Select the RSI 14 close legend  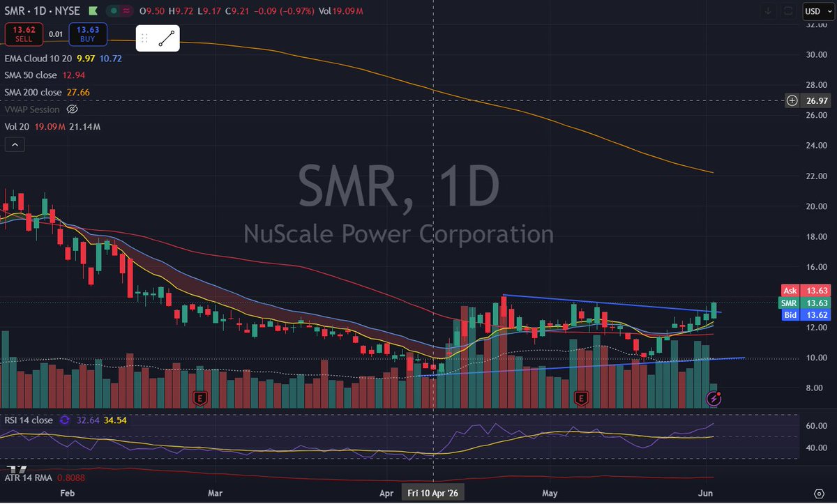click(29, 420)
